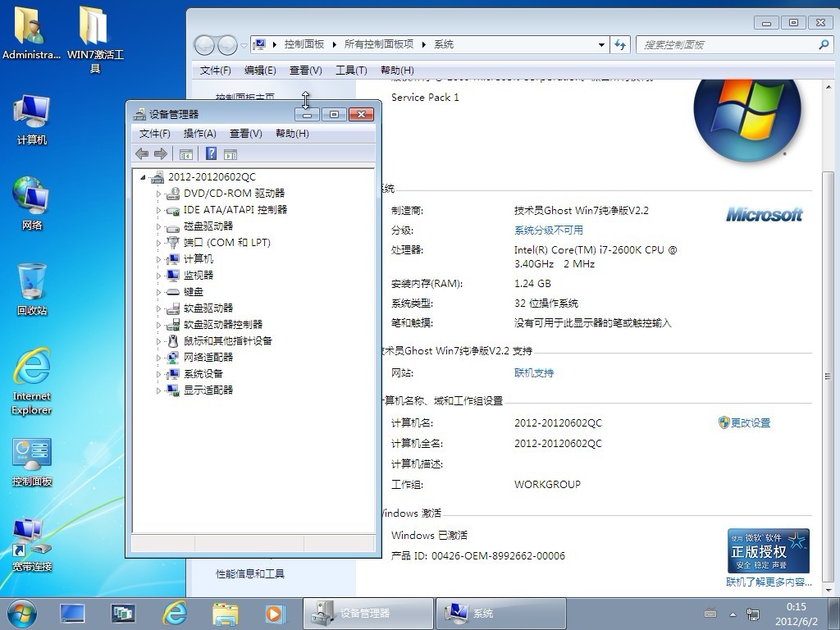Image resolution: width=840 pixels, height=630 pixels.
Task: Click the Start orb on the taskbar
Action: (x=22, y=614)
